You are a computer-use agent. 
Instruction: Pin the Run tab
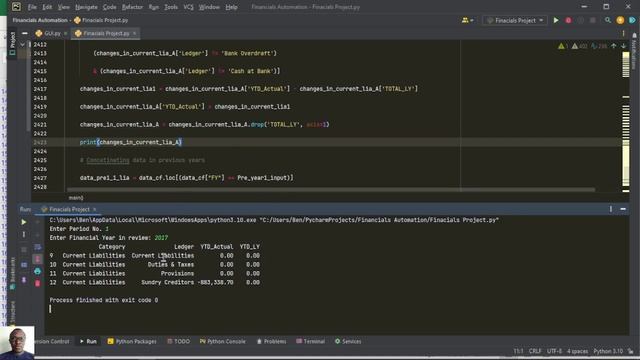(24, 280)
